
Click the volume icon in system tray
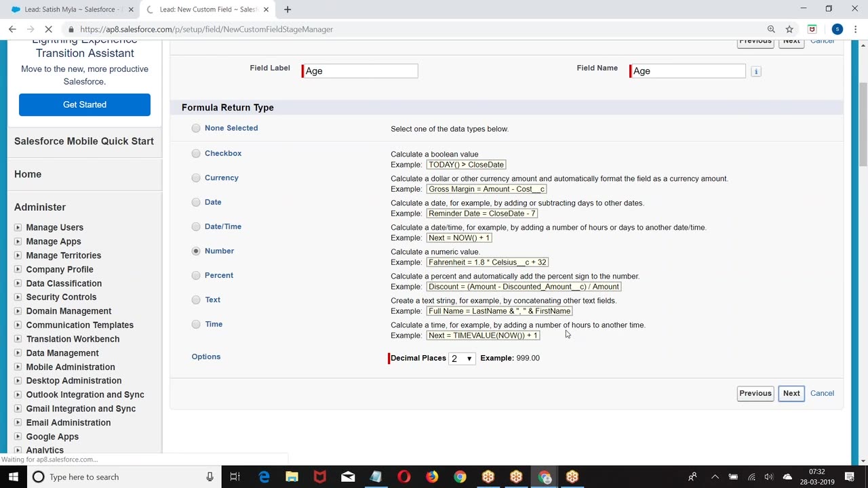(768, 476)
